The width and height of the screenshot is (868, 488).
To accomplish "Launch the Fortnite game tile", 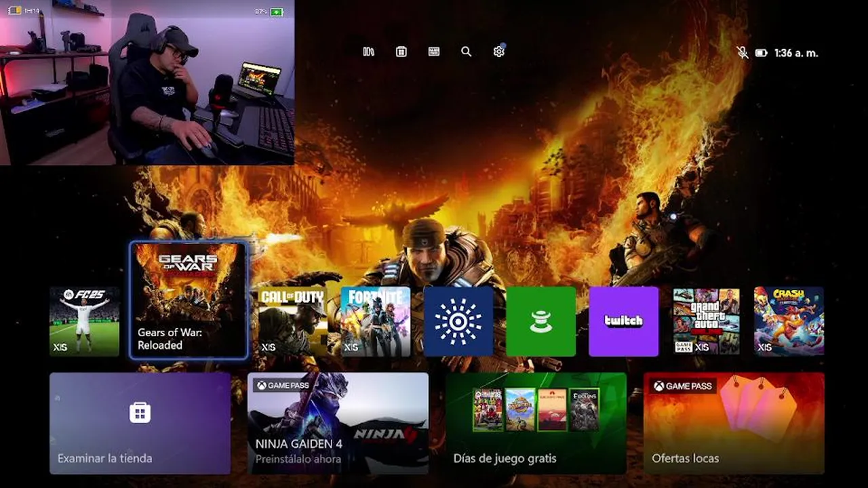I will pos(376,321).
